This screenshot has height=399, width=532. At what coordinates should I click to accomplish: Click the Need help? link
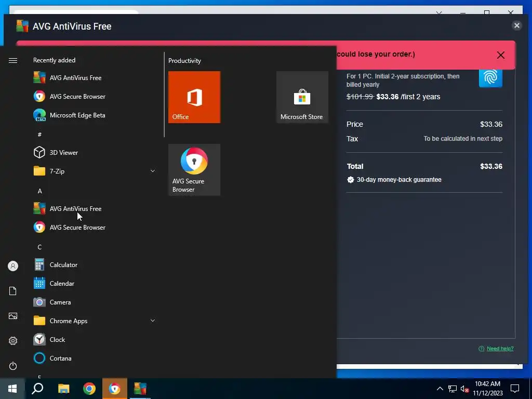tap(500, 349)
